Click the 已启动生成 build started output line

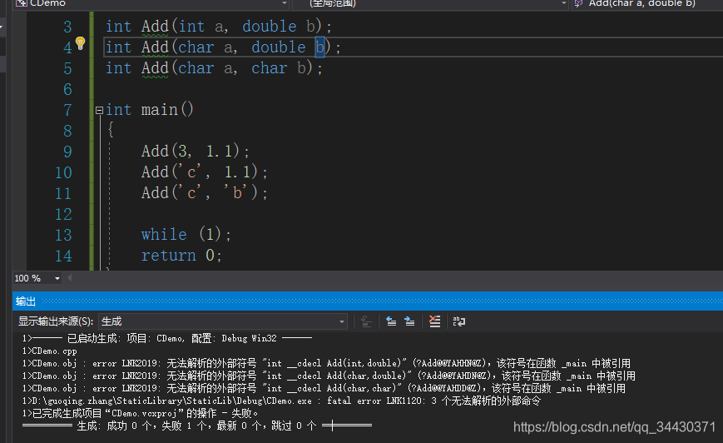click(x=167, y=339)
